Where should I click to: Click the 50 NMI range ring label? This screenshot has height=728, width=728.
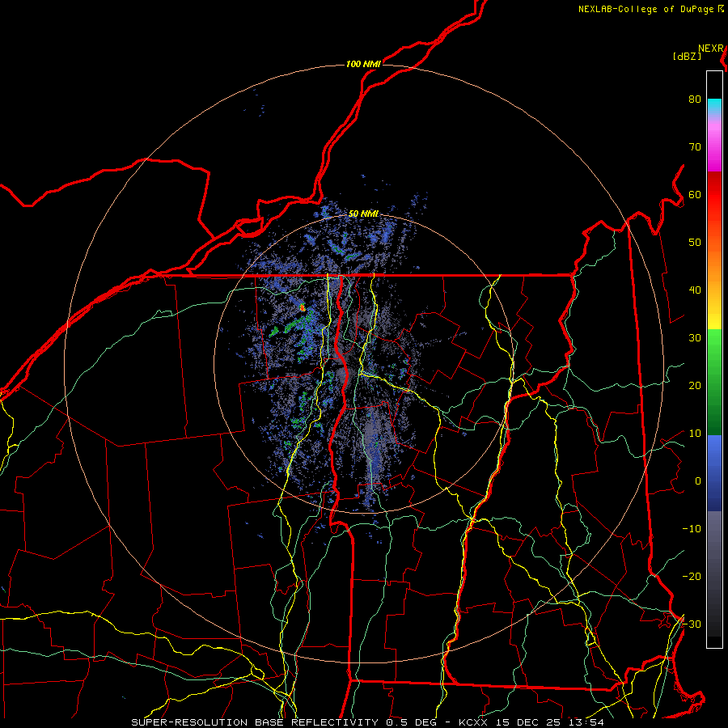click(363, 214)
